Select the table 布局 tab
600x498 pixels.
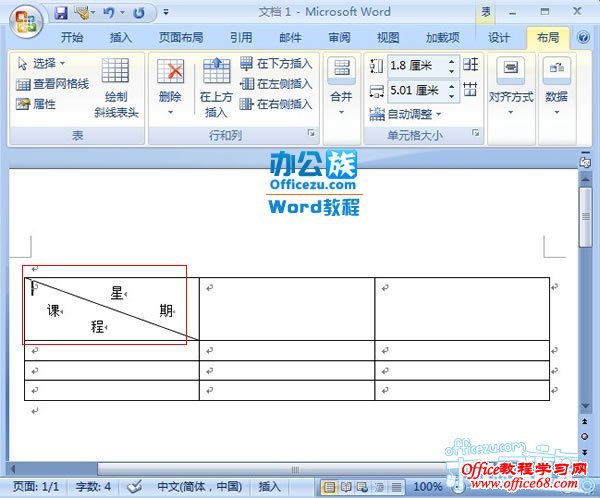(548, 38)
